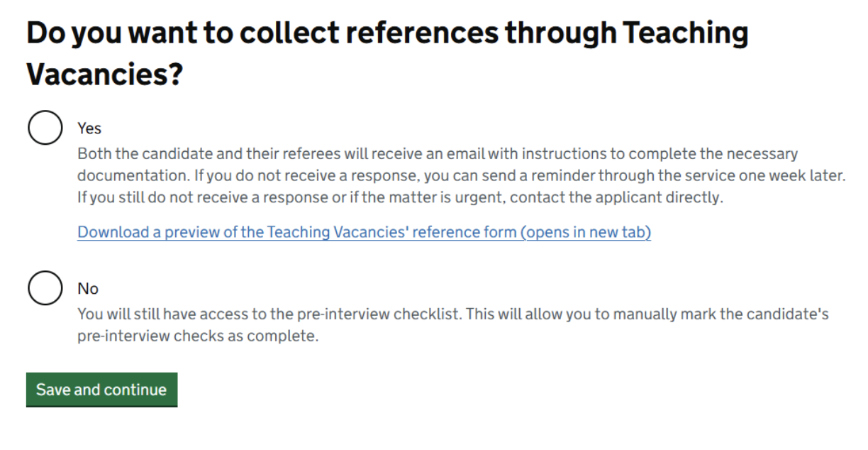
Task: Click the 'No' option label text
Action: (x=88, y=289)
